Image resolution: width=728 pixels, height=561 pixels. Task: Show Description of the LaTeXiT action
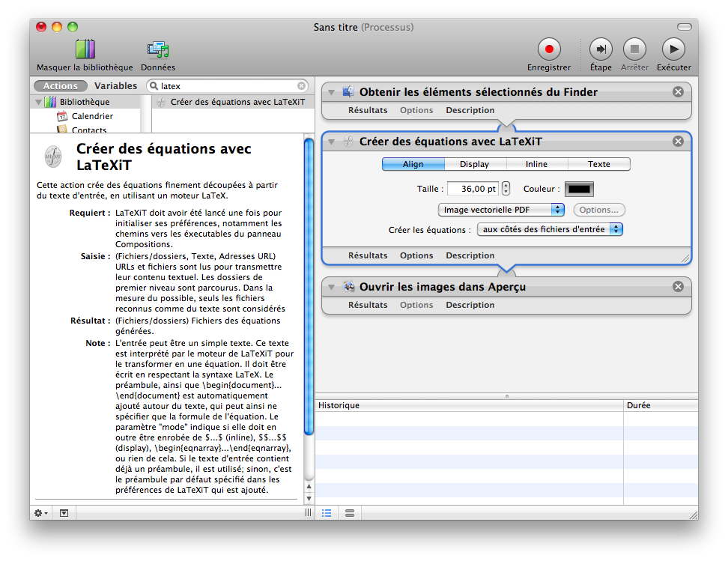(x=470, y=255)
